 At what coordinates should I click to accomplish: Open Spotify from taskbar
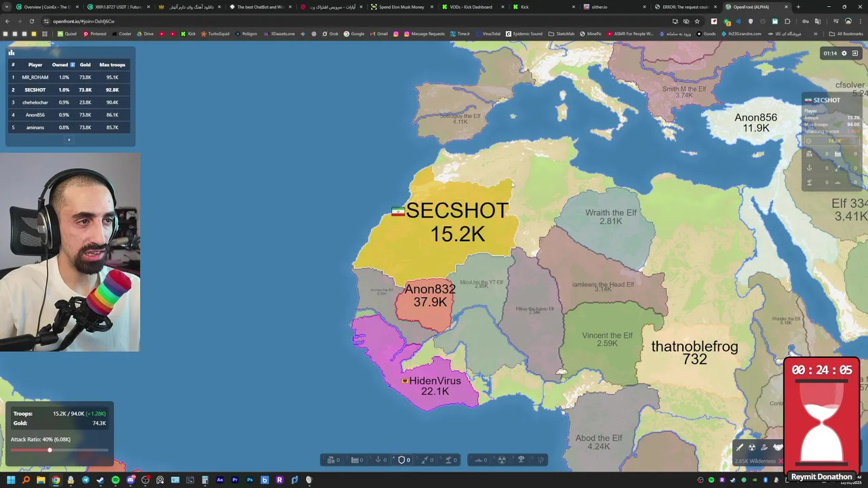115,480
